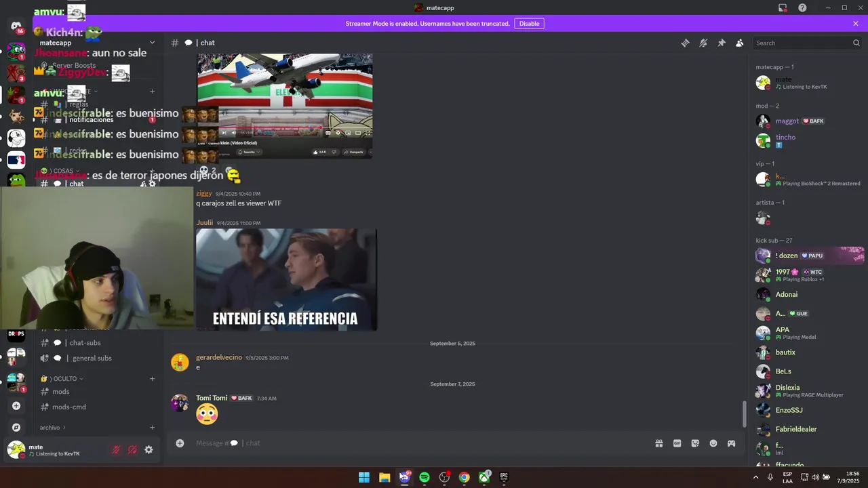Screen dimensions: 868x488
Task: Open OBS Studio from taskbar
Action: coord(444,477)
